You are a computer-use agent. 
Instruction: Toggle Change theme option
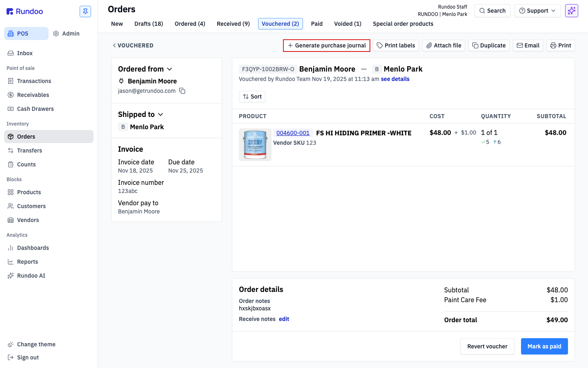coord(36,344)
